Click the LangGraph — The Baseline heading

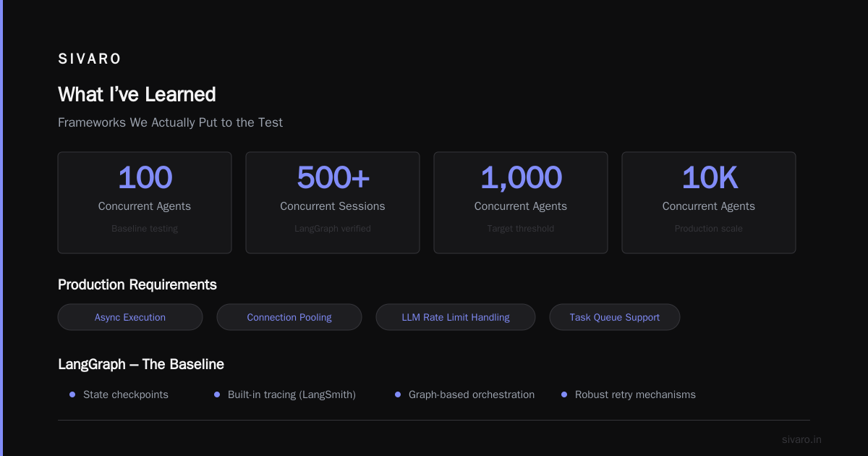141,364
